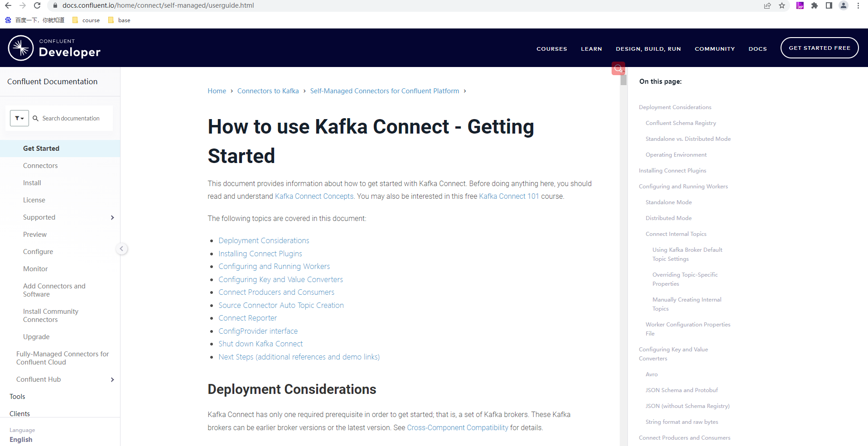
Task: Select Configure in the sidebar
Action: [38, 252]
